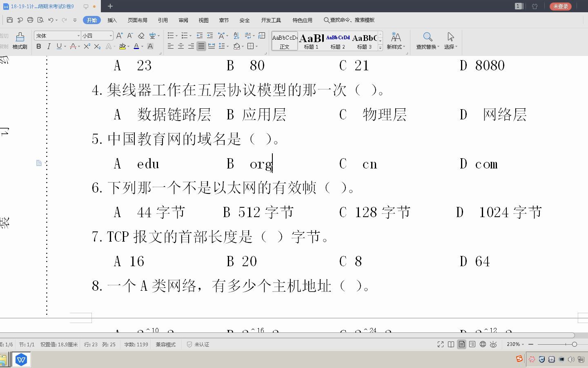The height and width of the screenshot is (368, 588).
Task: Click the text highlight color swatch
Action: pyautogui.click(x=122, y=47)
